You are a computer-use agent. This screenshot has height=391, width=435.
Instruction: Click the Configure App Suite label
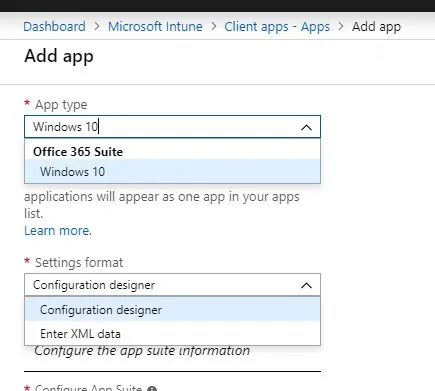88,388
